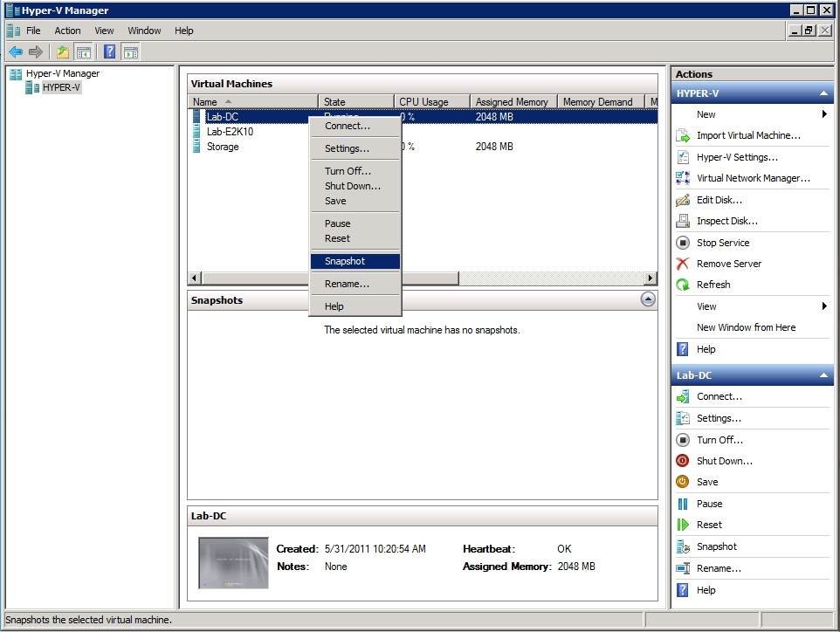
Task: Click the Turn Off icon in Lab-DC actions
Action: 683,440
